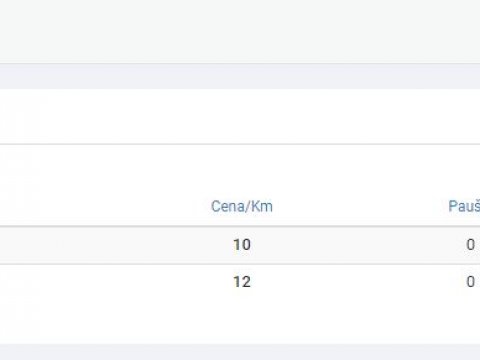This screenshot has height=360, width=480.
Task: Click the lavender band at the bottom
Action: click(x=240, y=352)
